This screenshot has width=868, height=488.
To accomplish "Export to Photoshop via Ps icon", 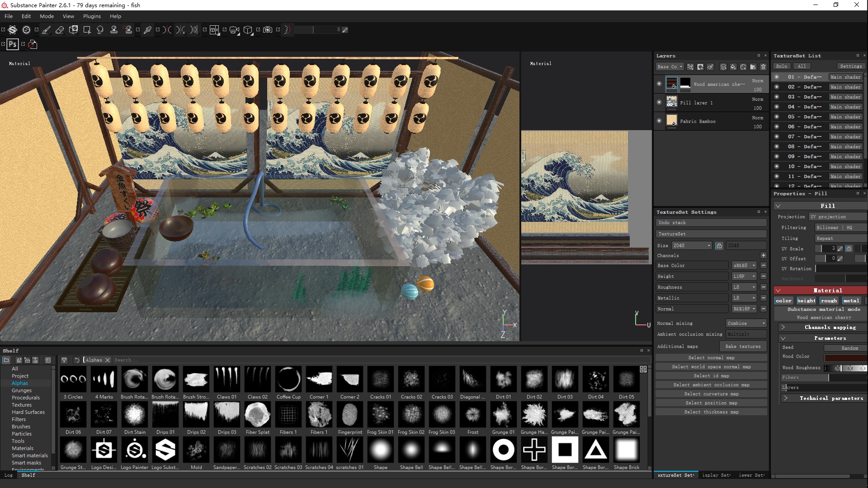I will pos(13,44).
